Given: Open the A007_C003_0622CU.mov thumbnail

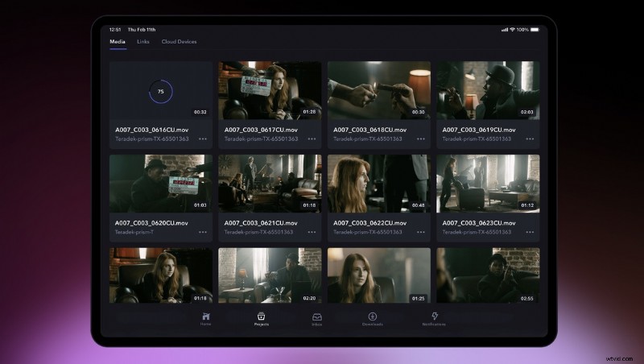Looking at the screenshot, I should (379, 184).
